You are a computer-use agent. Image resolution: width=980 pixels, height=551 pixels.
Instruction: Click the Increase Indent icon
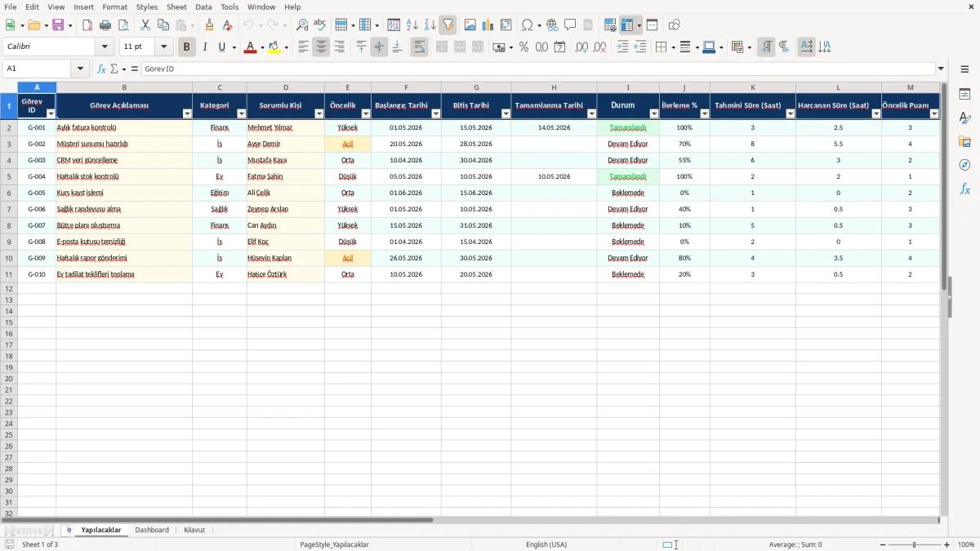click(x=622, y=47)
